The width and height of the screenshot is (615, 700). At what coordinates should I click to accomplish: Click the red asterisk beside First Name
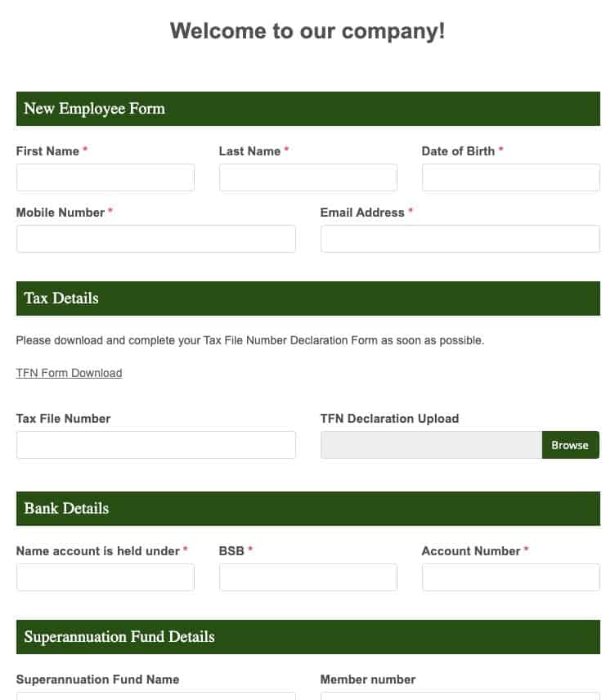(x=84, y=150)
